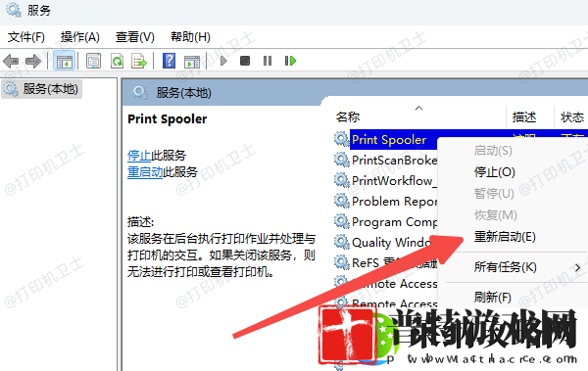
Task: Click the Pause Service toolbar icon
Action: 268,61
